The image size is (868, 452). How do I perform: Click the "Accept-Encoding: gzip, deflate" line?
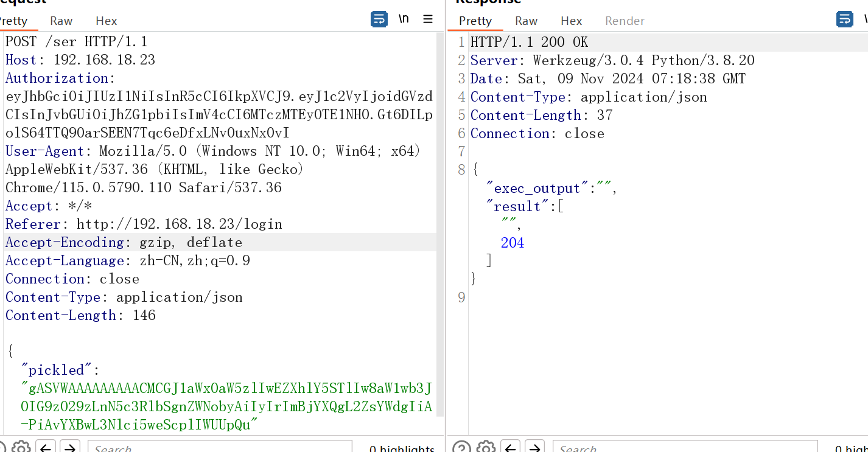(x=124, y=242)
